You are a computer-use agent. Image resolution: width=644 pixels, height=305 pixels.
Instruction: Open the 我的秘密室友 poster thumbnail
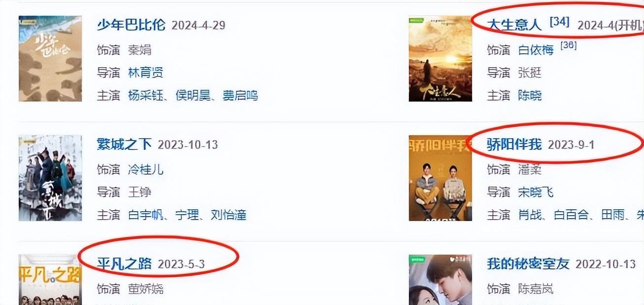440,280
